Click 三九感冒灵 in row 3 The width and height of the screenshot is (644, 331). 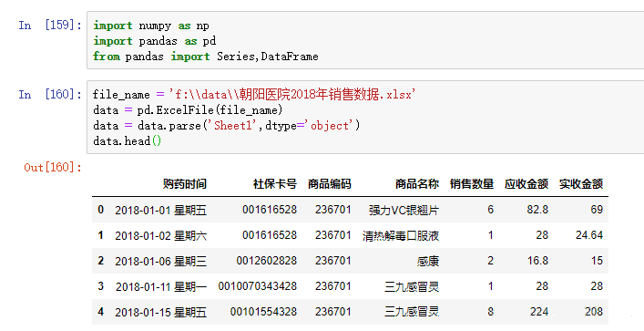[x=412, y=286]
